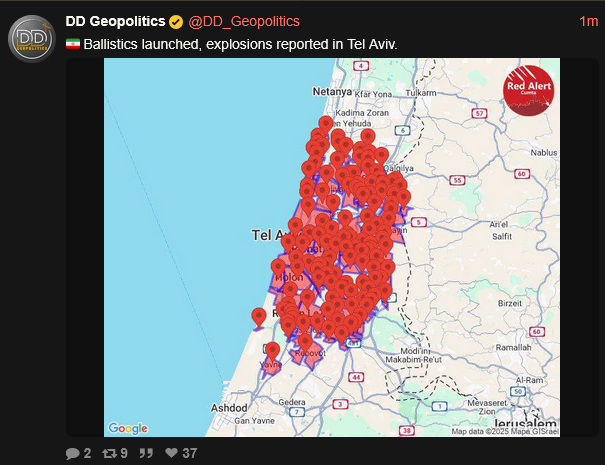Click the Kfar Yona map label

[x=373, y=94]
